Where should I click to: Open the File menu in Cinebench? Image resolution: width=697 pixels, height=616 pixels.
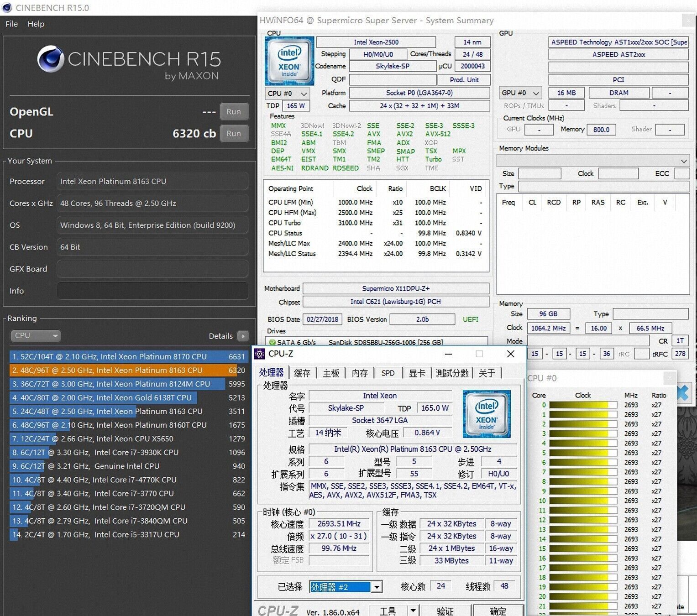click(11, 24)
